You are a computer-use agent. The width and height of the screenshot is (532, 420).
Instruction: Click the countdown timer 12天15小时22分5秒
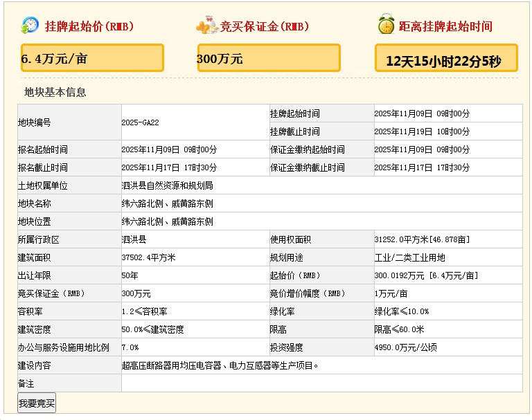[443, 60]
